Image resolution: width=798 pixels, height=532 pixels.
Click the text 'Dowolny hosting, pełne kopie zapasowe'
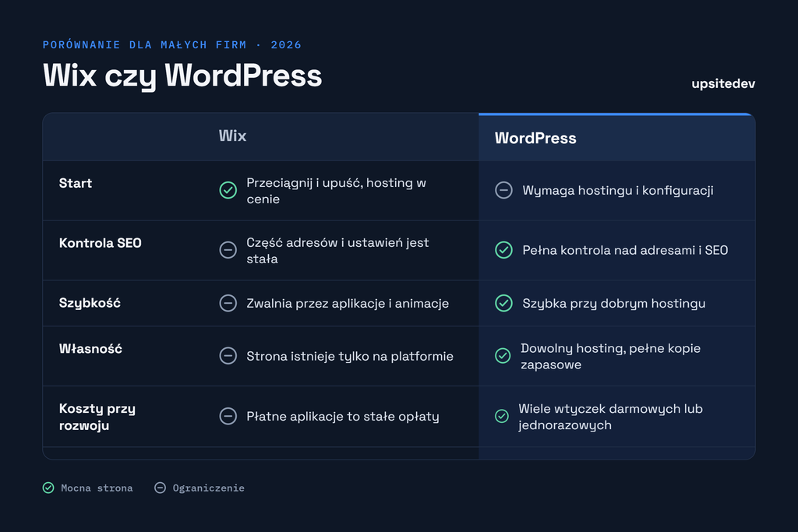[610, 356]
